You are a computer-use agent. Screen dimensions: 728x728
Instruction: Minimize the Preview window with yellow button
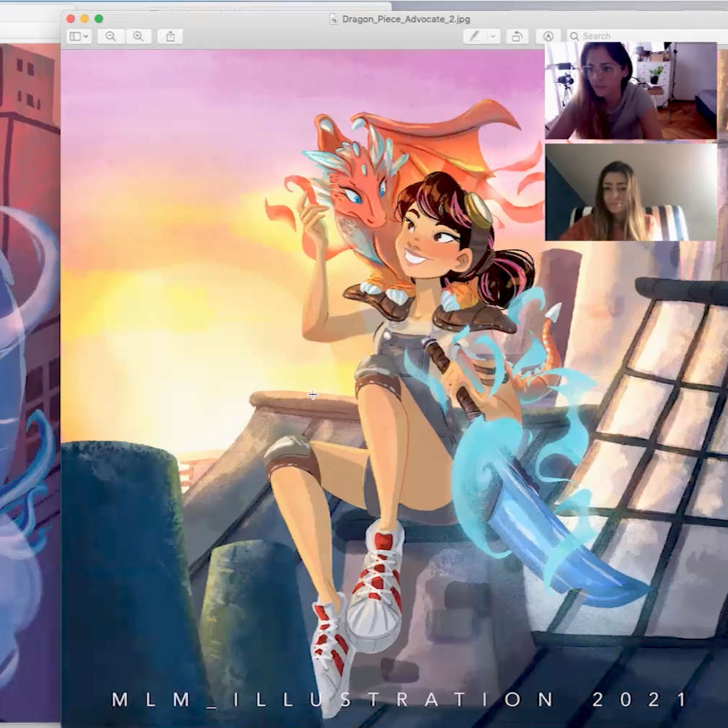pos(84,19)
